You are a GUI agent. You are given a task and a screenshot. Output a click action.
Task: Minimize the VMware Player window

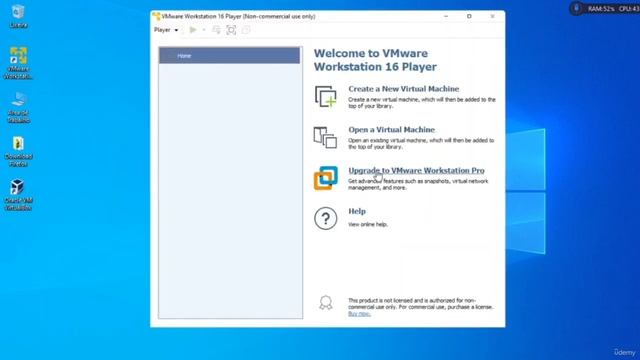pos(446,16)
